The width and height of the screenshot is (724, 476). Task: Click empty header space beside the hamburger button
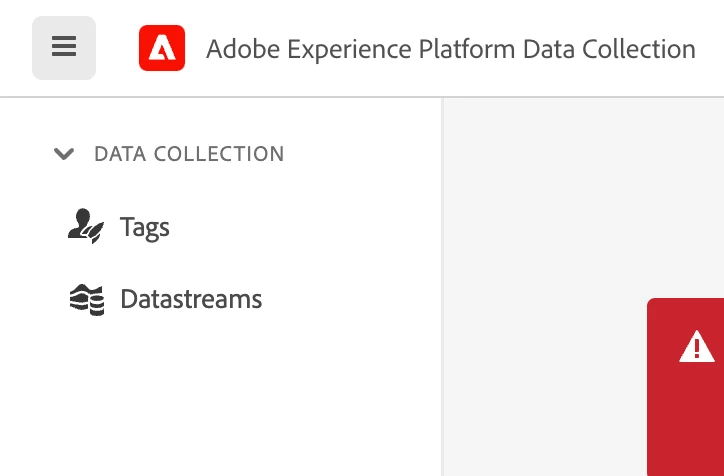[117, 48]
